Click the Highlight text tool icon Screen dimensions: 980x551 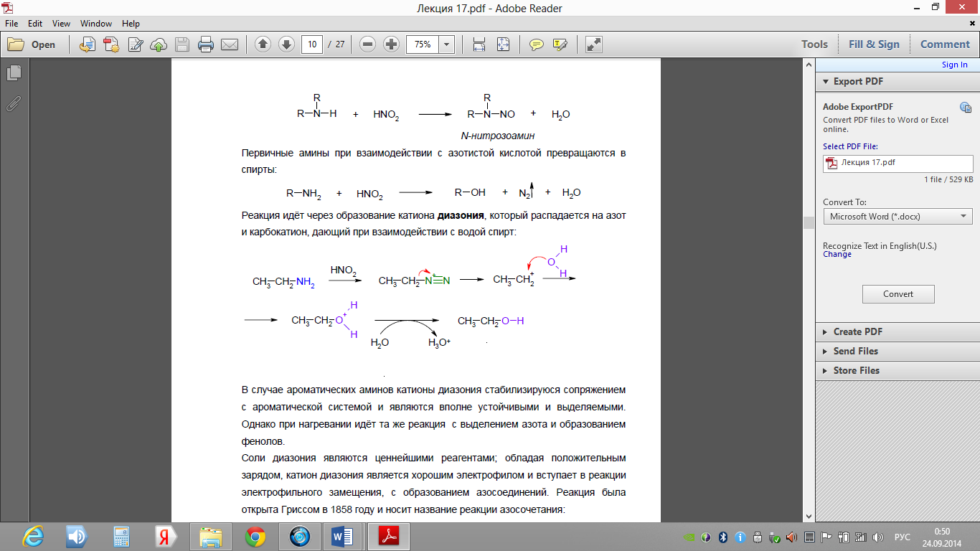coord(560,44)
